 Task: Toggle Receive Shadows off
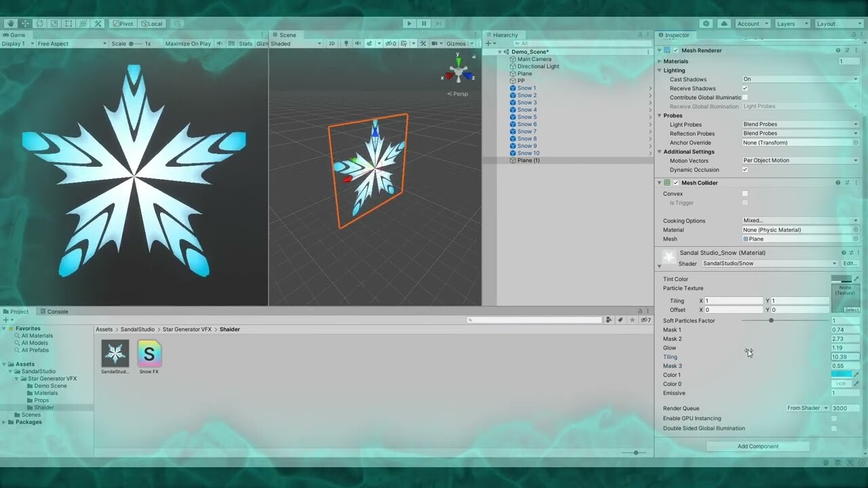point(745,88)
